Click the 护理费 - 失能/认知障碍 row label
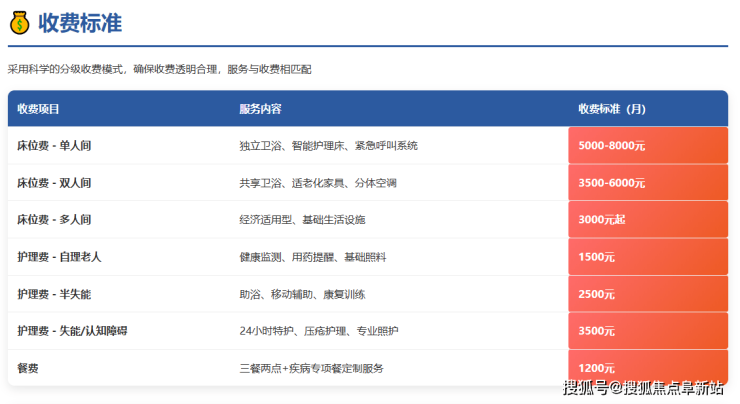 tap(73, 331)
